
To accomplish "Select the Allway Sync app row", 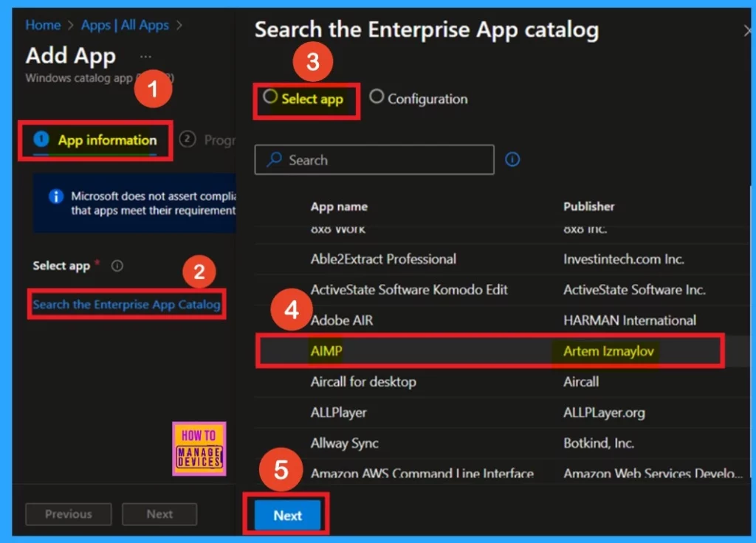I will (x=501, y=443).
